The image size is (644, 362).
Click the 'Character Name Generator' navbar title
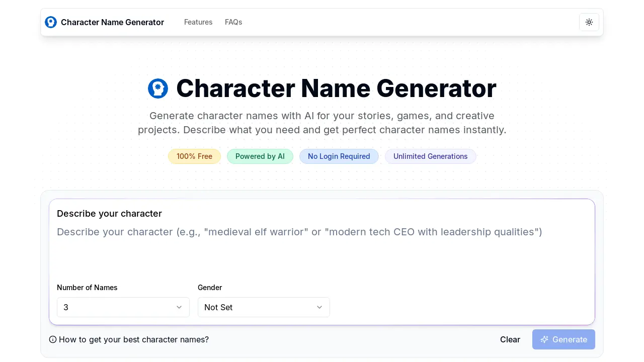click(x=112, y=22)
